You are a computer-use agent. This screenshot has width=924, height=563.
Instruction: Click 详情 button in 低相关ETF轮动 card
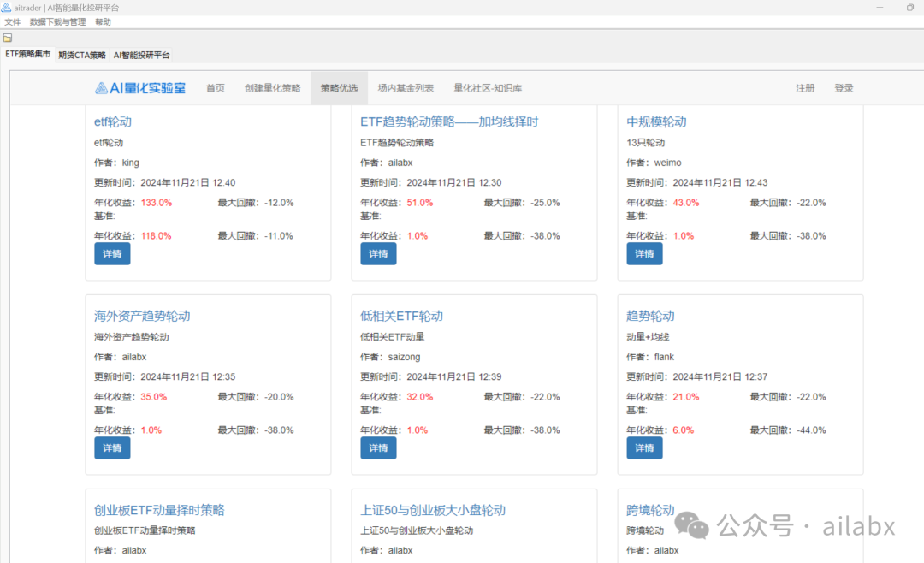378,448
